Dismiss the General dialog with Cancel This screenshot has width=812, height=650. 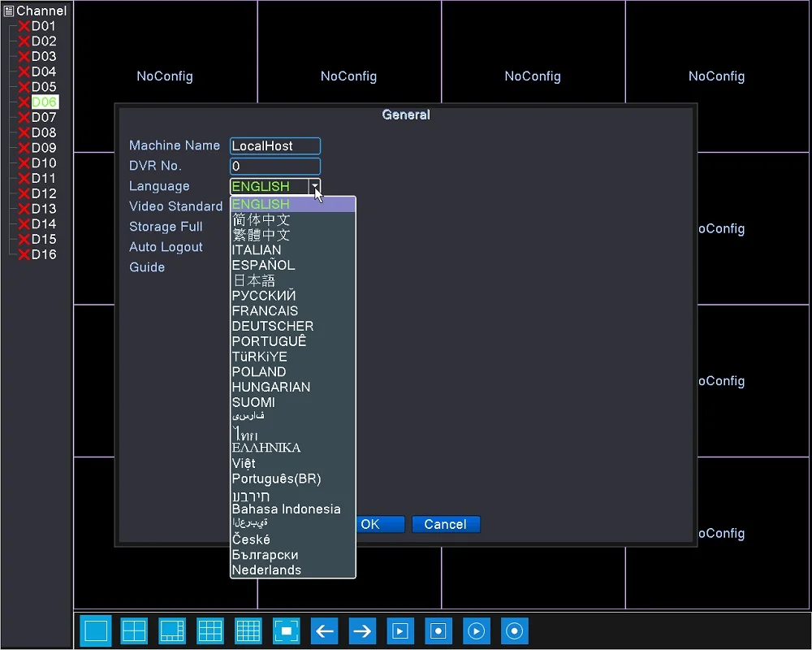click(446, 524)
